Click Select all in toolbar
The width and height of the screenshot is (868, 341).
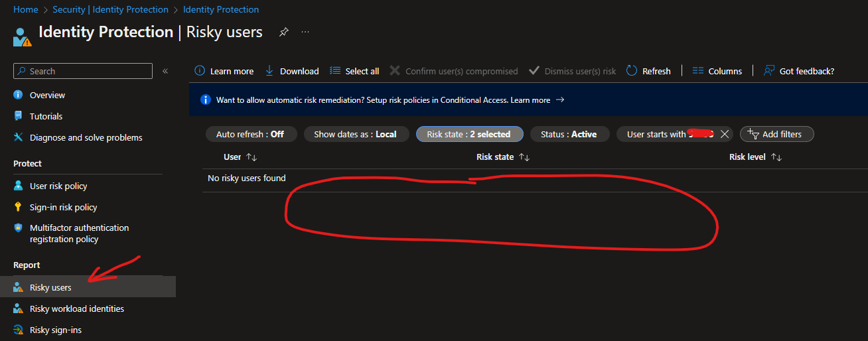pyautogui.click(x=354, y=71)
